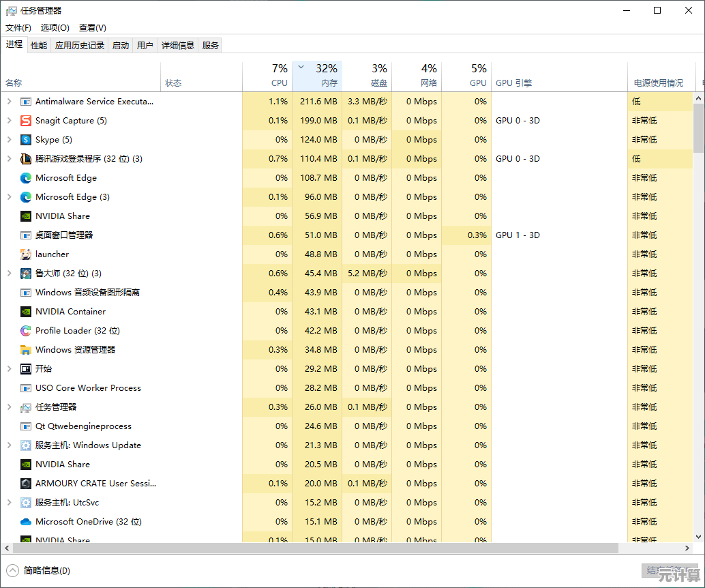Click the horizontal scrollbar left arrow
The width and height of the screenshot is (705, 588).
[x=7, y=548]
